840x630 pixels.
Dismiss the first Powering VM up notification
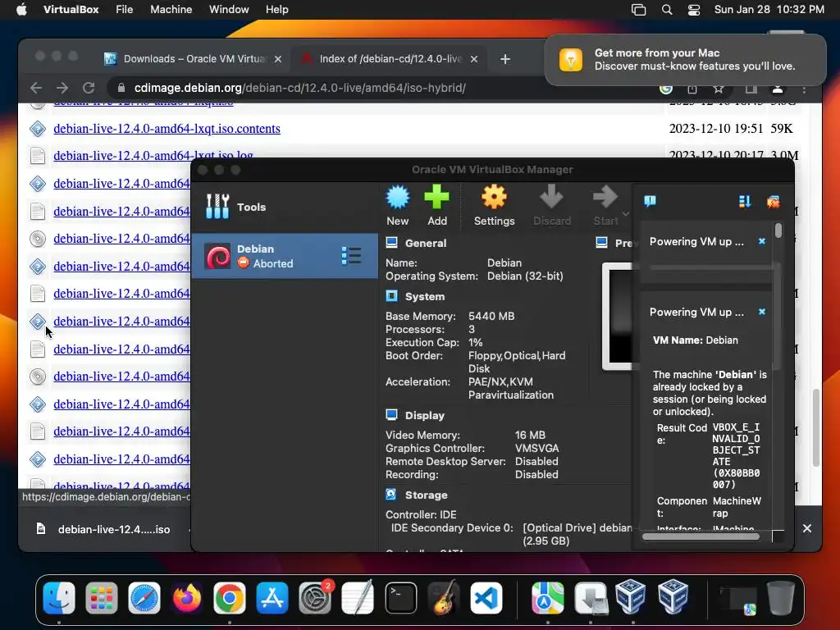pos(762,242)
